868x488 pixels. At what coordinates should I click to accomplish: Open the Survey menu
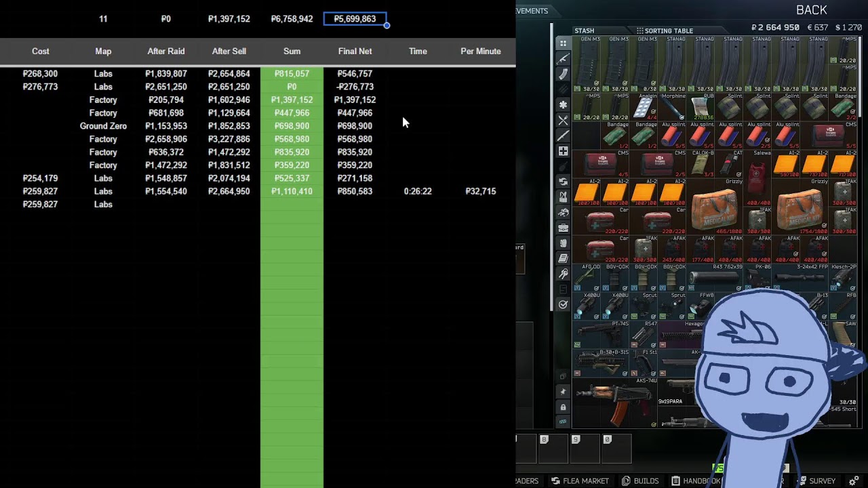816,481
